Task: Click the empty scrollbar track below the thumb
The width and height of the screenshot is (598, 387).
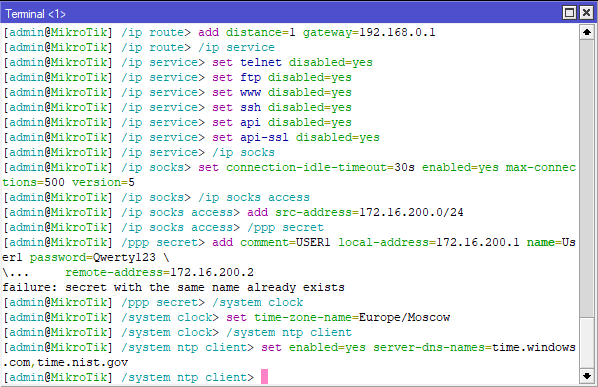Action: point(587,343)
